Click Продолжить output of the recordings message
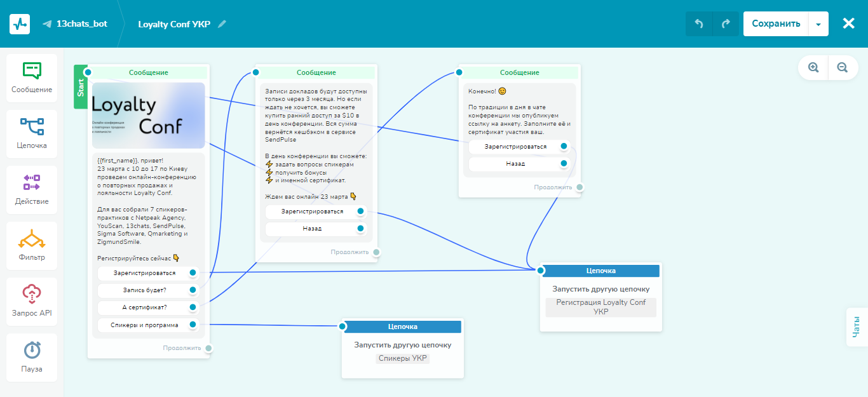This screenshot has height=397, width=868. tap(376, 252)
